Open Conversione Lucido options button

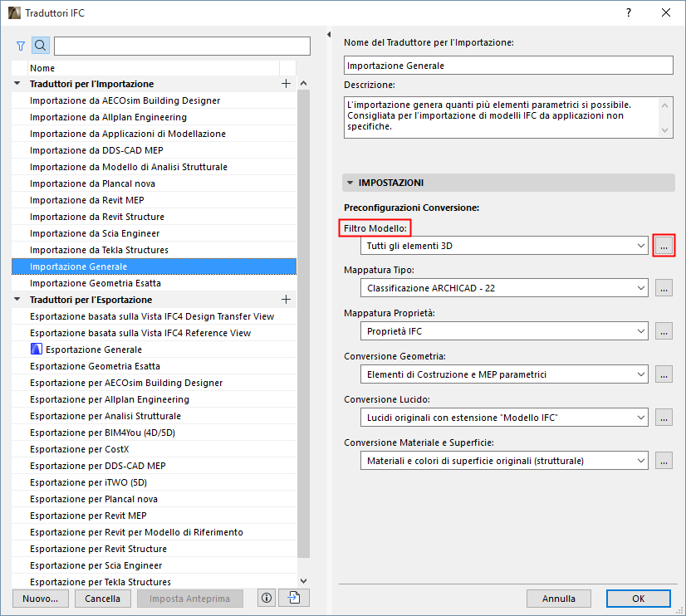click(664, 418)
